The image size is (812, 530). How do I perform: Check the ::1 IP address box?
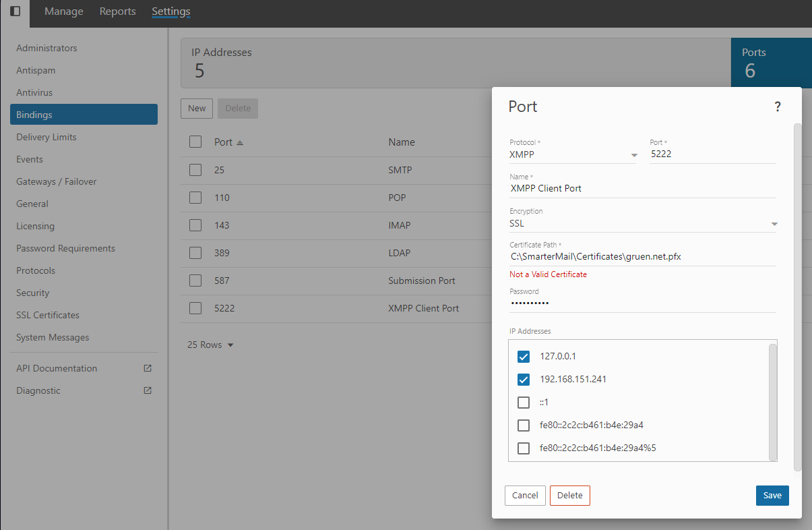pos(524,403)
